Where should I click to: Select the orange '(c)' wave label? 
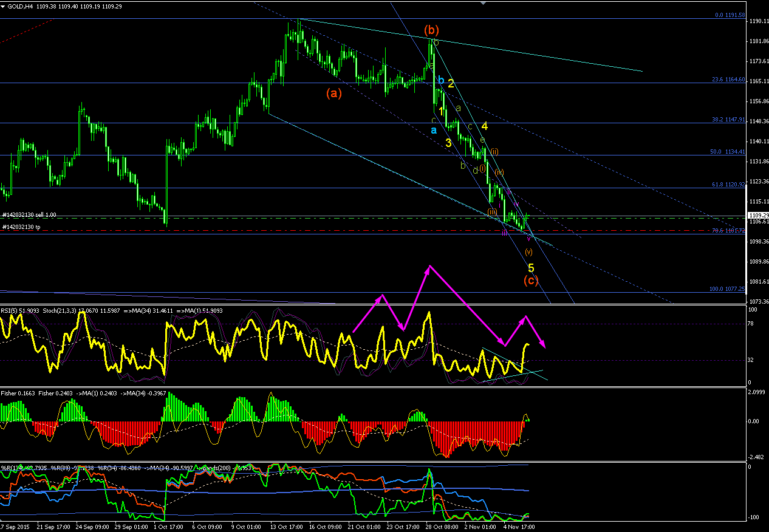coord(530,281)
